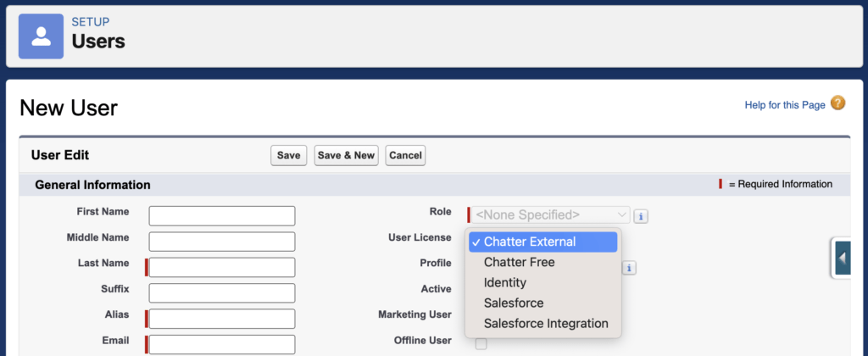This screenshot has width=868, height=356.
Task: Cancel the user edit
Action: pos(405,156)
